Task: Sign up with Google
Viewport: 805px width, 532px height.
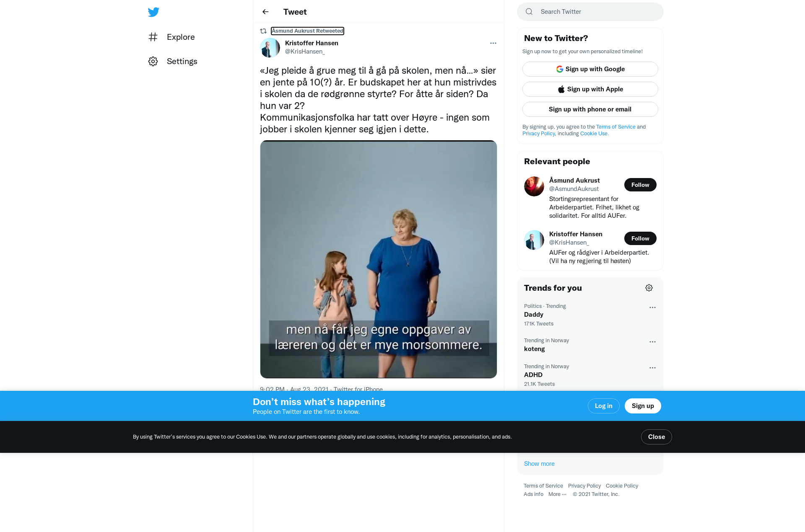Action: pos(590,69)
